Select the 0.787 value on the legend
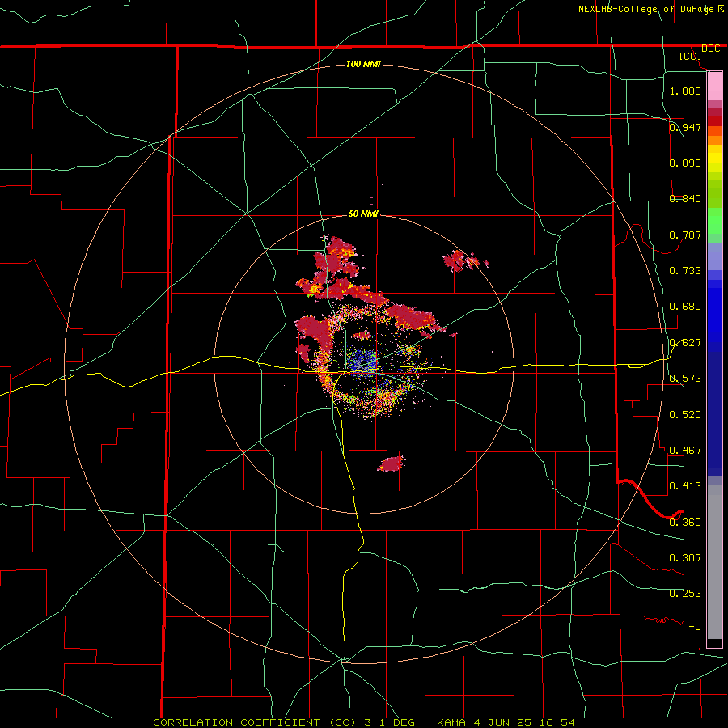The width and height of the screenshot is (728, 728). pos(685,235)
